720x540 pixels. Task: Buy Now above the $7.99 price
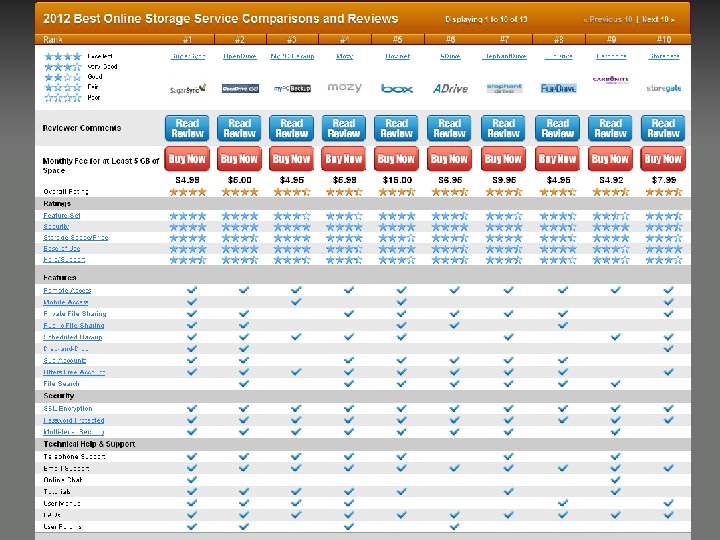click(x=663, y=158)
